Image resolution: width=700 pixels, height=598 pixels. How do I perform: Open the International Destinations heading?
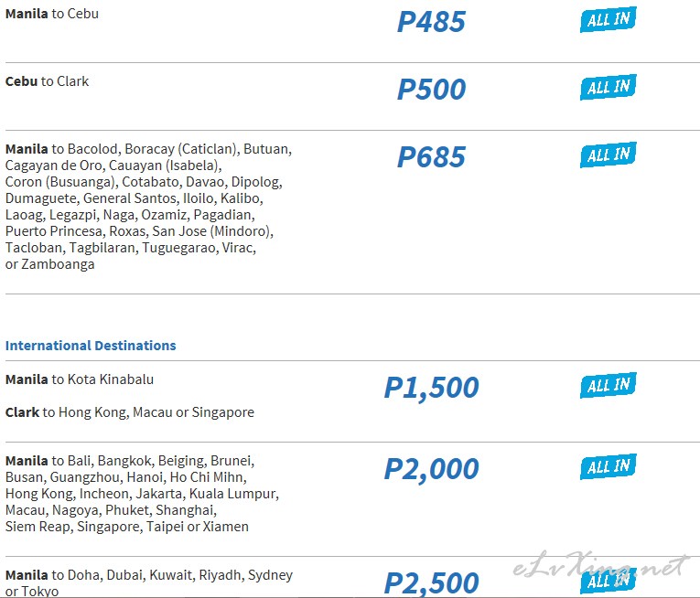[x=91, y=346]
